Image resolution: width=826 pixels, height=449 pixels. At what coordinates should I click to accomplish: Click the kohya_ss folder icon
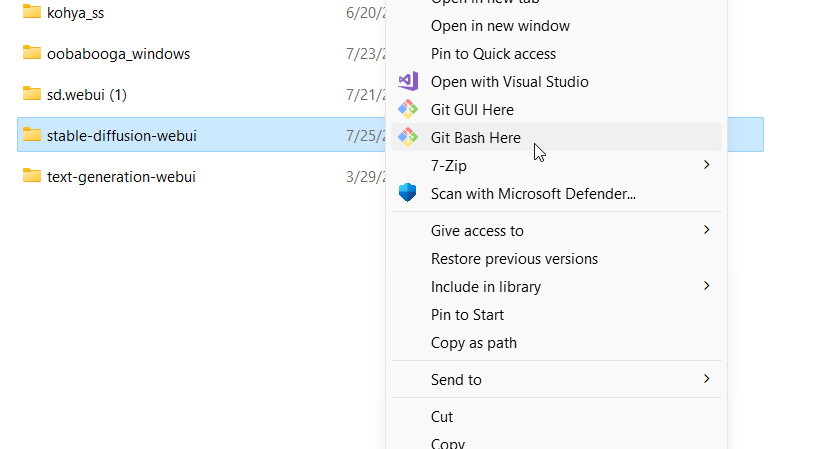(32, 12)
